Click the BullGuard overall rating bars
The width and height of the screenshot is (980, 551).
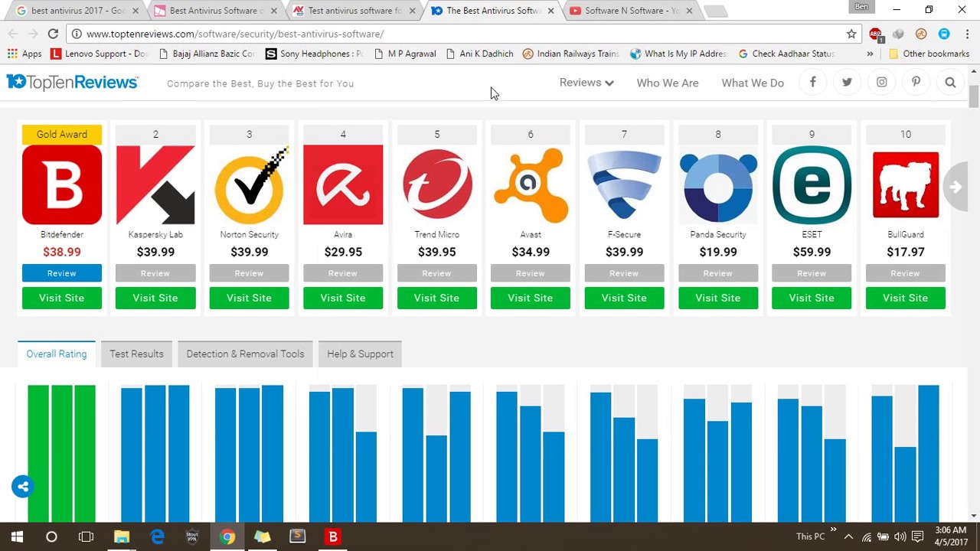click(906, 453)
